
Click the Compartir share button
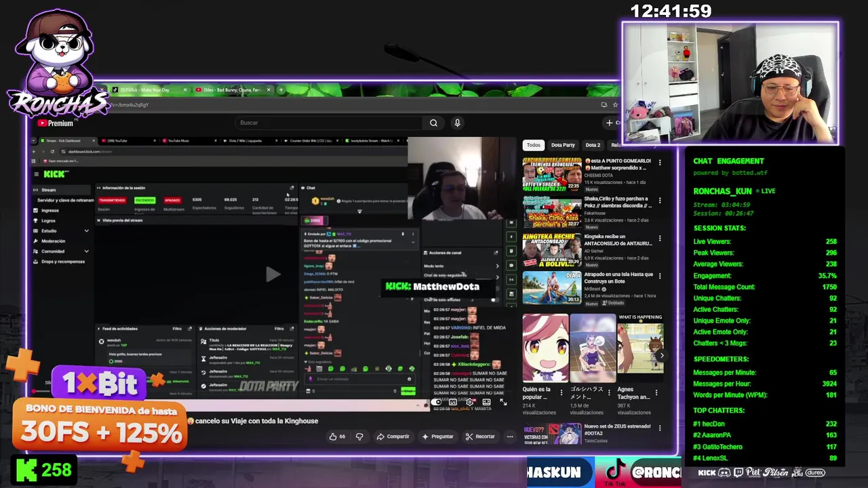tap(393, 436)
